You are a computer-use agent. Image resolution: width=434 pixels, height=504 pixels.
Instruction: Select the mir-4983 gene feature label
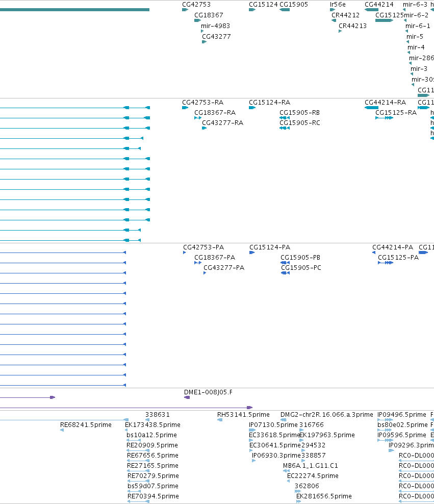pyautogui.click(x=215, y=26)
